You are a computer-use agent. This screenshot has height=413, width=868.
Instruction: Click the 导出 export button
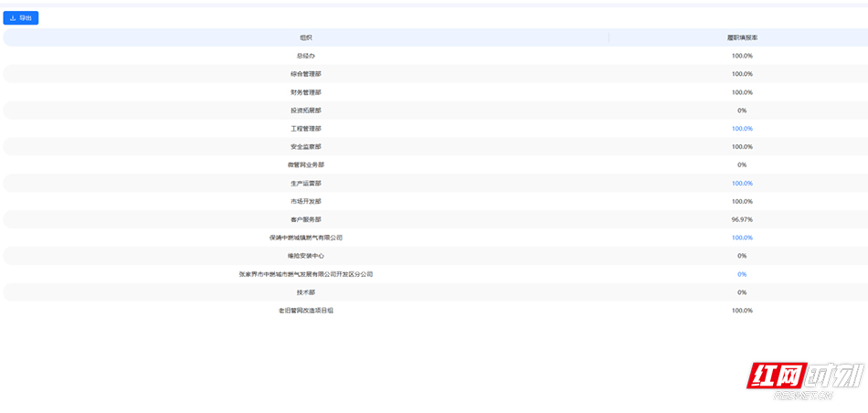21,18
